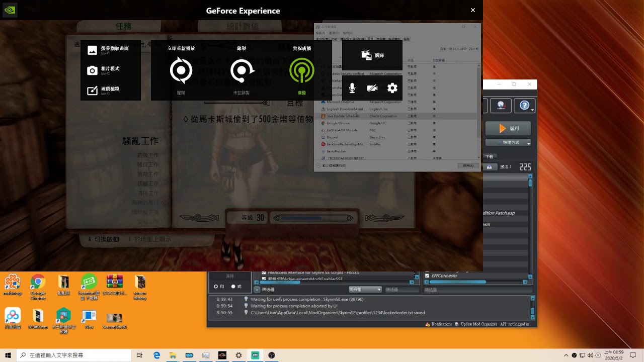Screen dimensions: 644x362
Task: Toggle the EFFCore.esm plugin checkbox
Action: [428, 276]
